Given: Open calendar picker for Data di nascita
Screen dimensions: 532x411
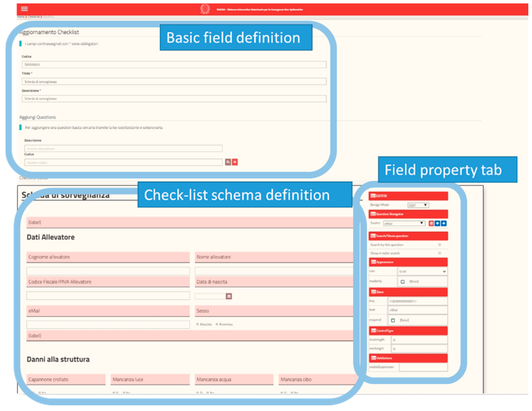Looking at the screenshot, I should coord(229,296).
